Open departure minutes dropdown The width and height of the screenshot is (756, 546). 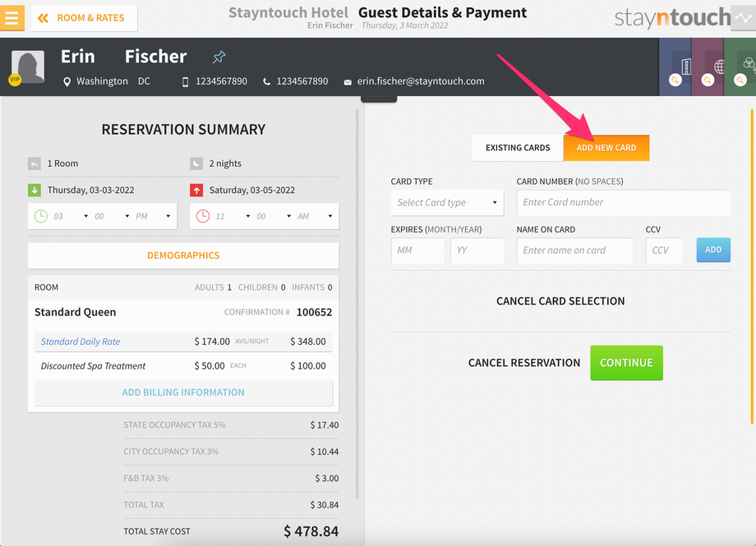(x=274, y=217)
